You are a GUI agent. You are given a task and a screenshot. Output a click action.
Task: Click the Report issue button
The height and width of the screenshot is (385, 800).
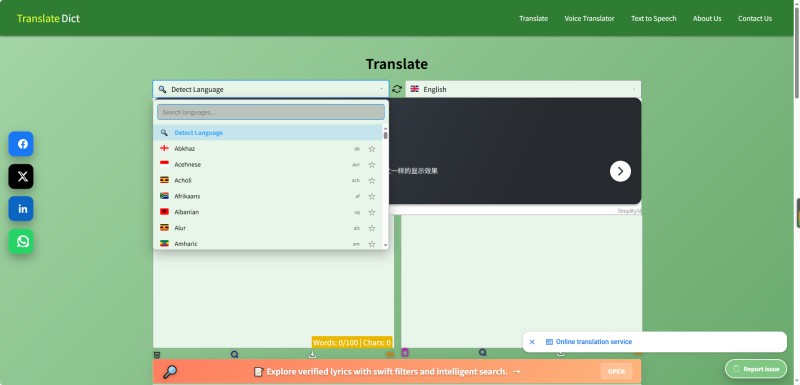pos(756,369)
